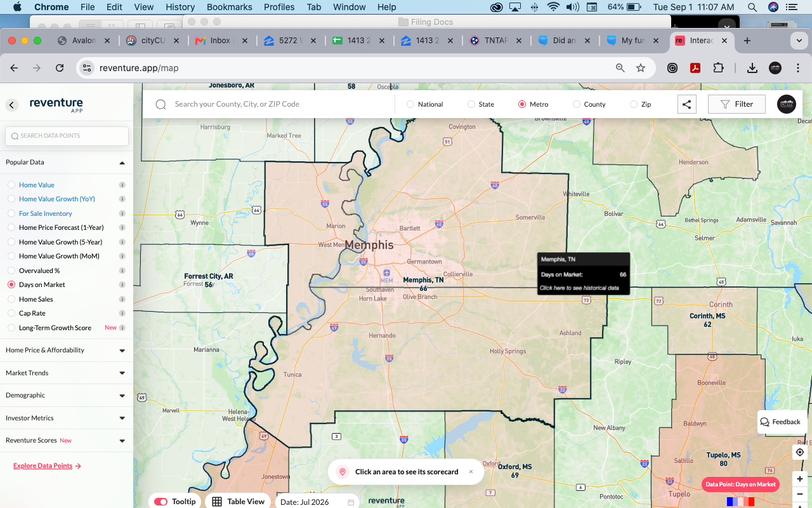Click the locate-me target icon on map
Viewport: 812px width, 508px height.
coord(800,452)
